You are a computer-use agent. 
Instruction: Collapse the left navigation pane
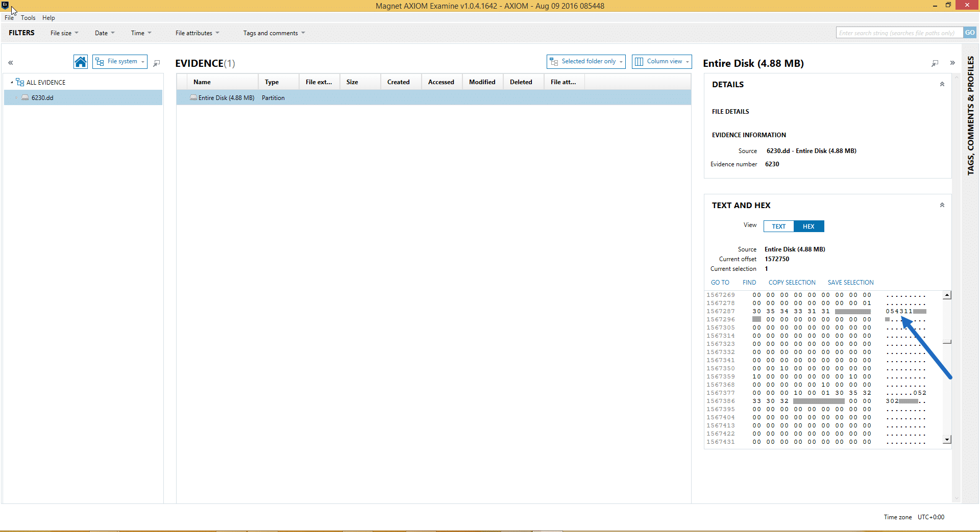[10, 63]
